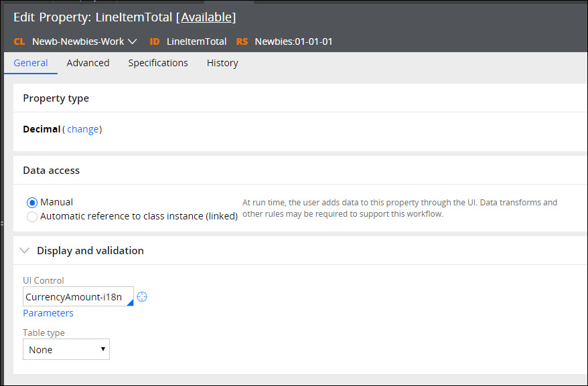The width and height of the screenshot is (588, 386).
Task: Click the orange RS ruleset label icon
Action: [x=242, y=41]
